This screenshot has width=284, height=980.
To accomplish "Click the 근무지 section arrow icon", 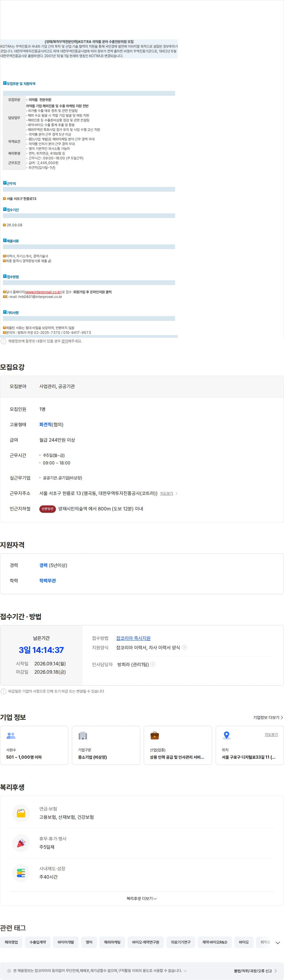I will click(4, 183).
